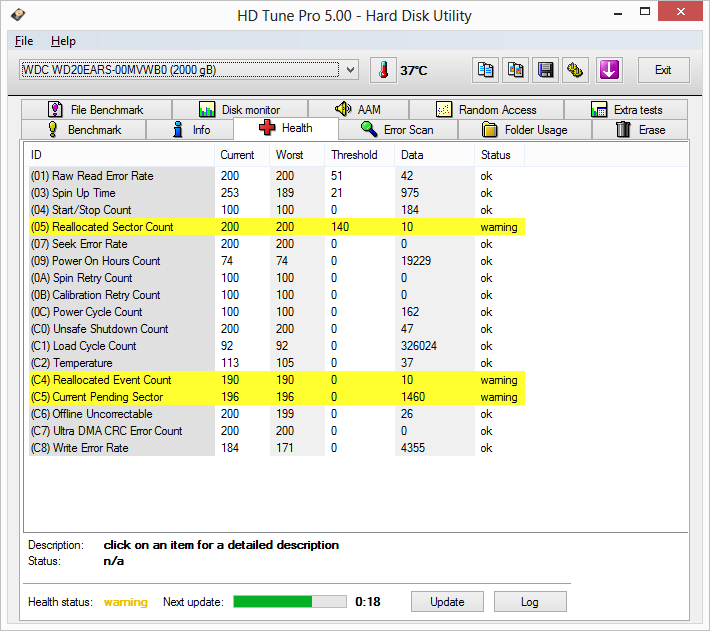Select the Write Error Rate row
The image size is (710, 631).
point(277,448)
